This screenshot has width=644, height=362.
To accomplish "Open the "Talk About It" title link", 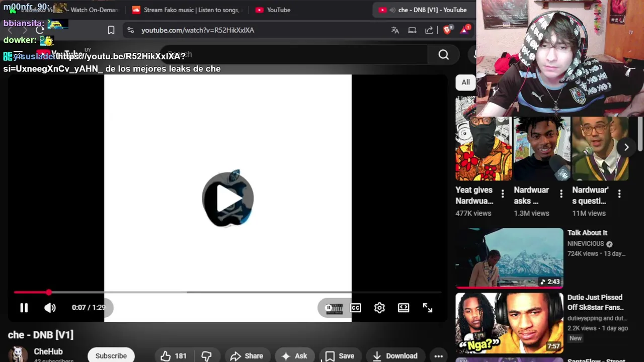I will pos(587,233).
